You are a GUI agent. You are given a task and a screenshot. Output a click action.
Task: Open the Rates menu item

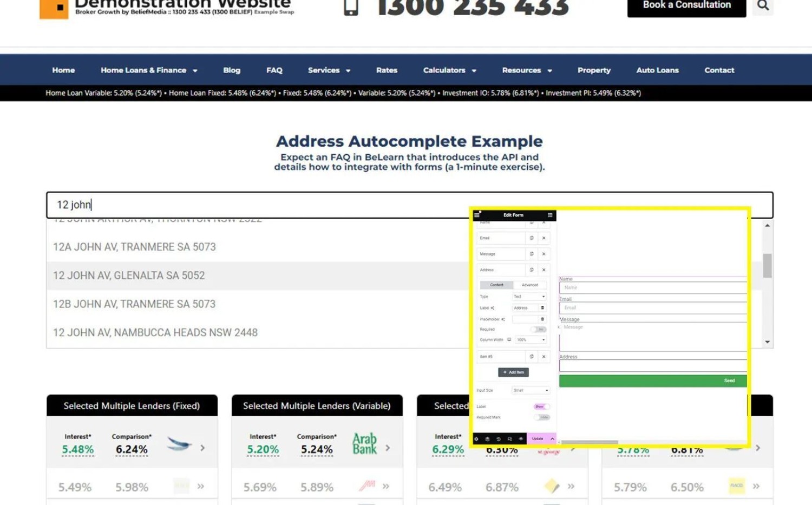(387, 70)
